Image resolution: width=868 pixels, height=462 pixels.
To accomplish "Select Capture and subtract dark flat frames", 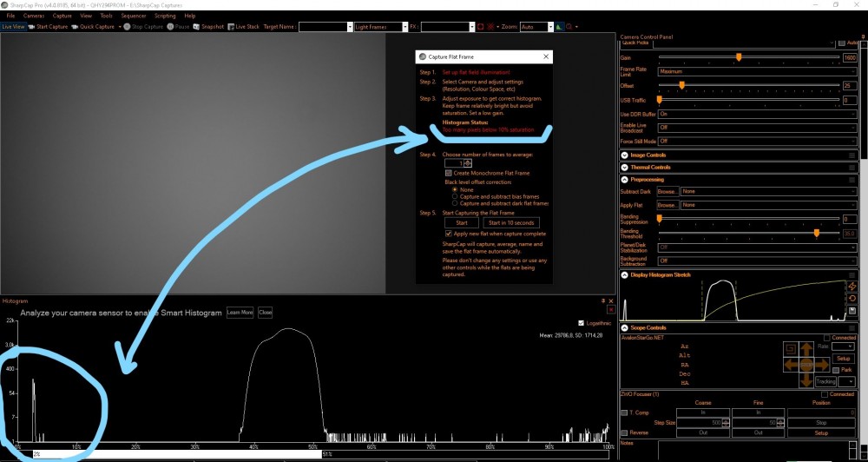I will [455, 203].
